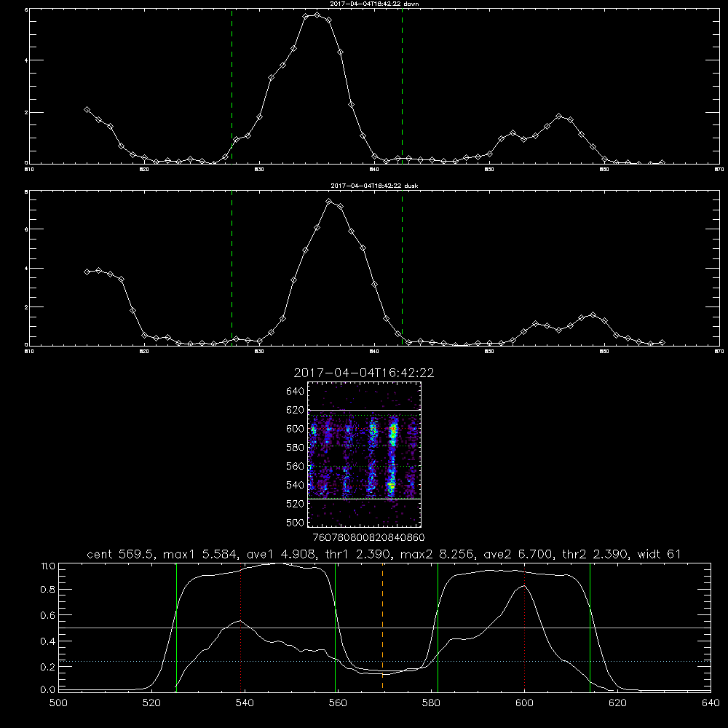Click the '540' label on bottom plot x-axis
This screenshot has width=728, height=728.
[245, 703]
